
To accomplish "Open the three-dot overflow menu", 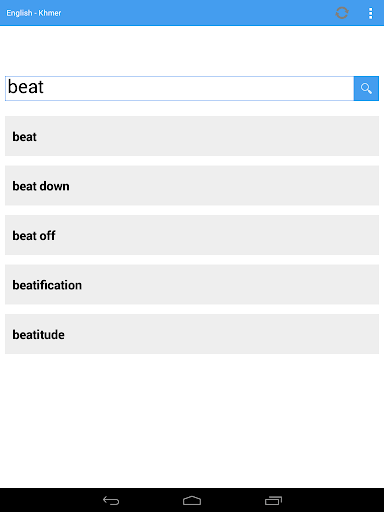I will 370,13.
